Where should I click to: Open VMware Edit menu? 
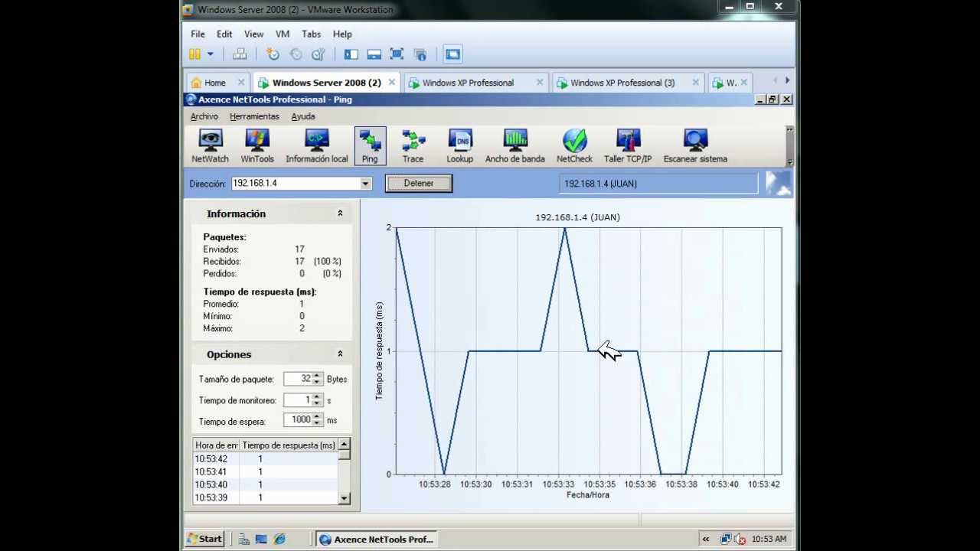coord(224,34)
